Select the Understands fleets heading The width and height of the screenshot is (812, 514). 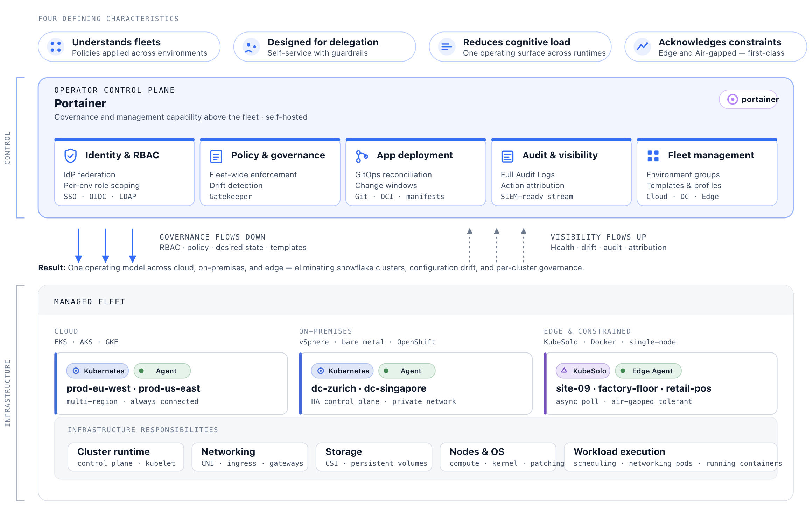coord(116,42)
